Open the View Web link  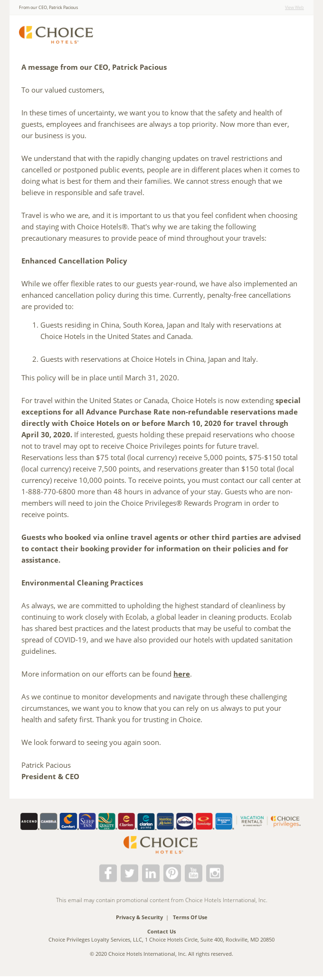(294, 7)
